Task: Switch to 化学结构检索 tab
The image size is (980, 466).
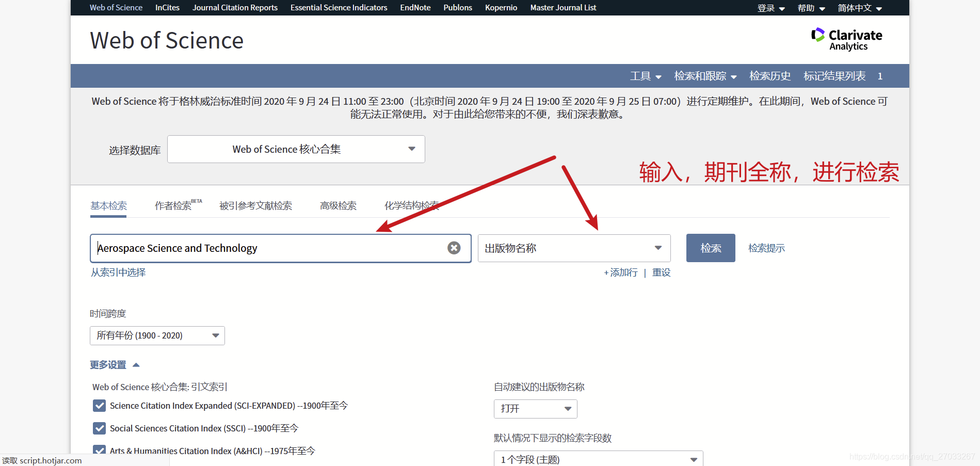Action: [412, 206]
